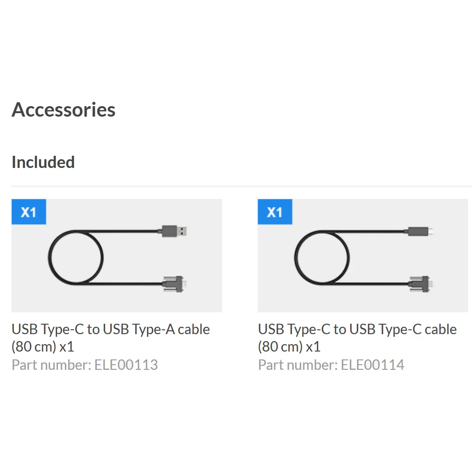
Task: Click the Included subheading
Action: pyautogui.click(x=43, y=162)
